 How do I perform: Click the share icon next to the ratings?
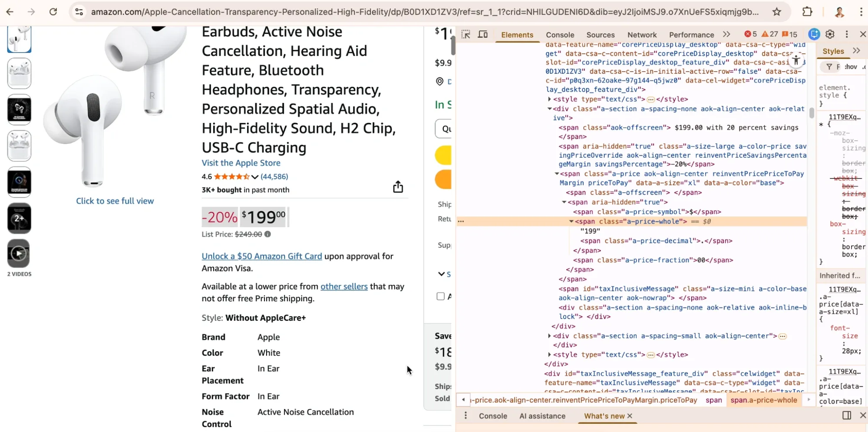tap(398, 186)
